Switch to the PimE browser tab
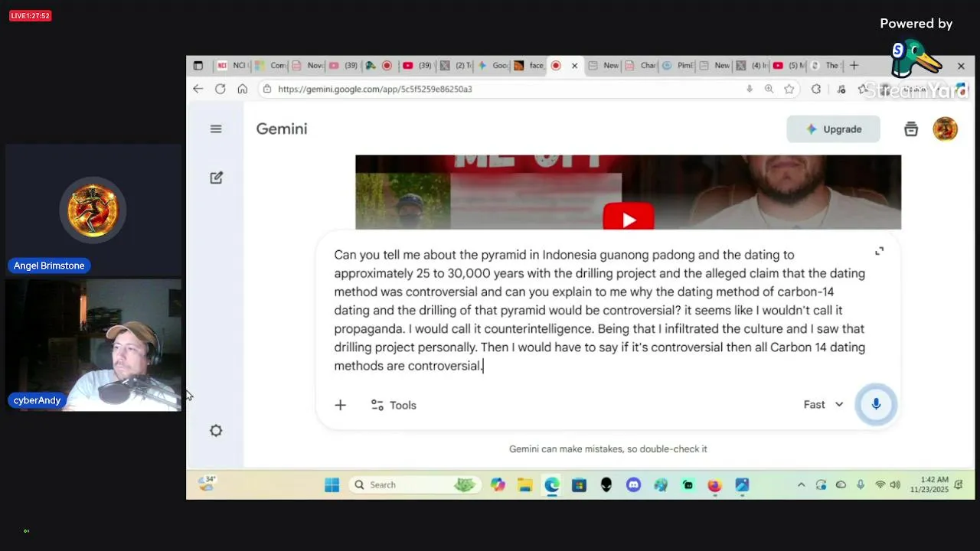 (678, 66)
